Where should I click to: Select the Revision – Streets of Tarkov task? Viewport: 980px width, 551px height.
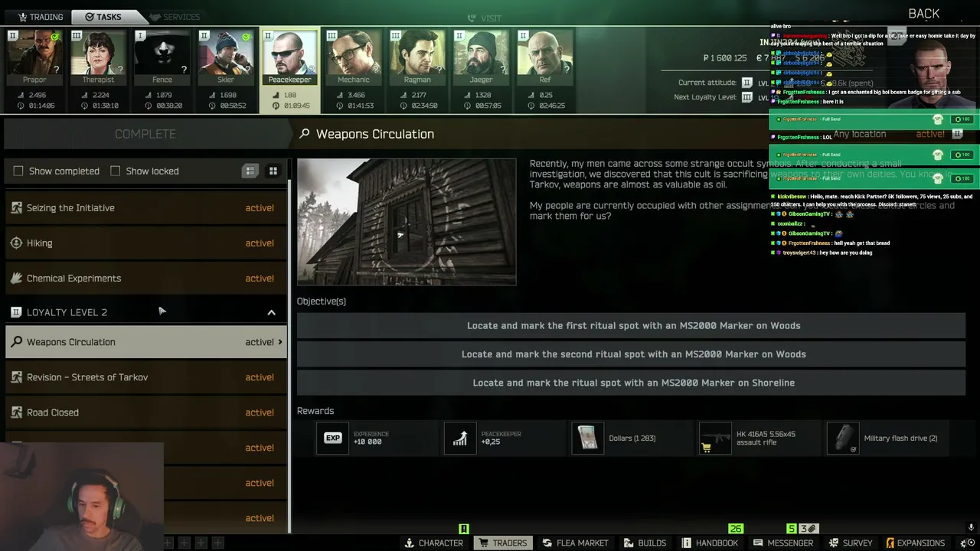[145, 377]
